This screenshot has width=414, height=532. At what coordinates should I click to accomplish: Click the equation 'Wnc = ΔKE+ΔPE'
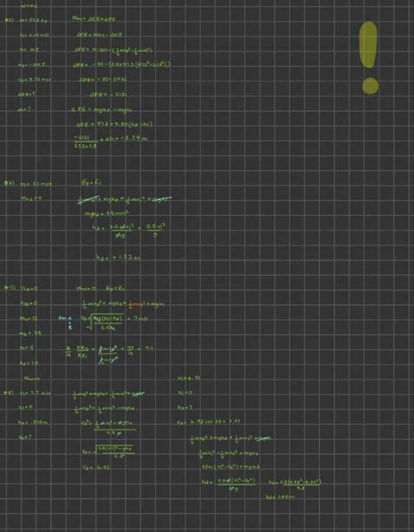pos(94,19)
